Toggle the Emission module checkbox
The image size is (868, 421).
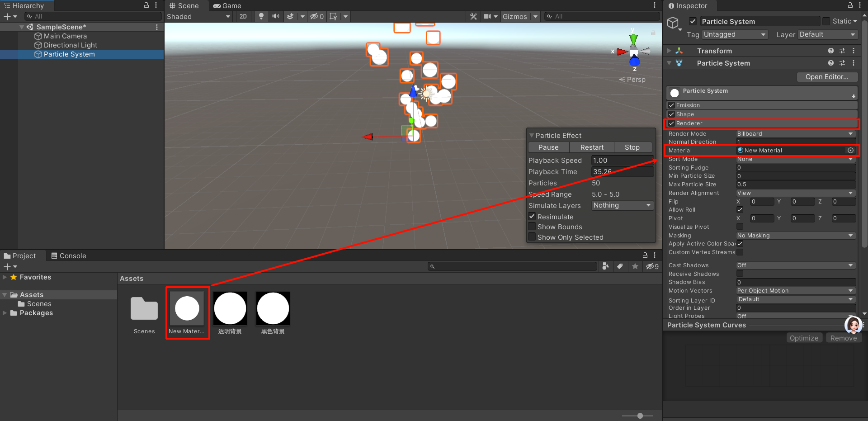click(671, 105)
